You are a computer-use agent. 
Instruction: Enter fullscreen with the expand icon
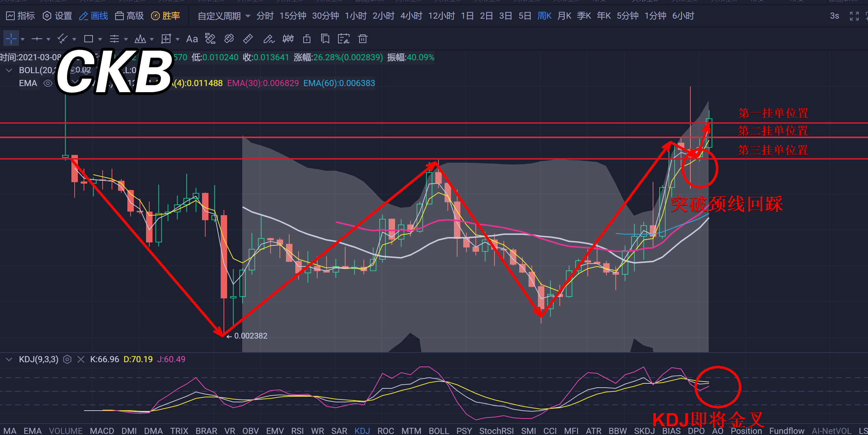pyautogui.click(x=854, y=16)
